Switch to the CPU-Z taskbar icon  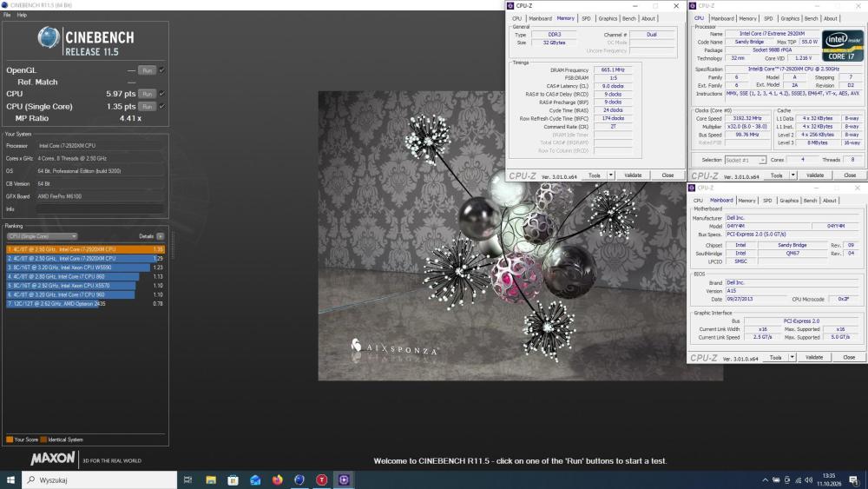click(344, 479)
